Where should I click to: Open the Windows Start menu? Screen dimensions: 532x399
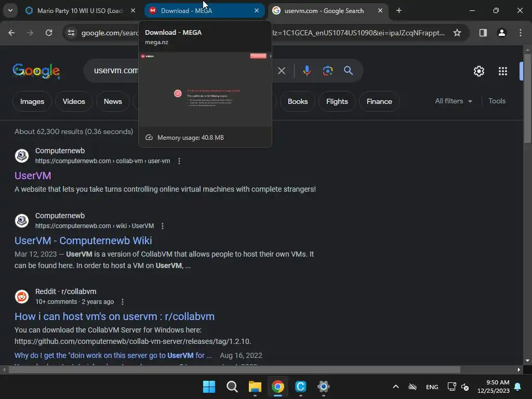tap(209, 387)
